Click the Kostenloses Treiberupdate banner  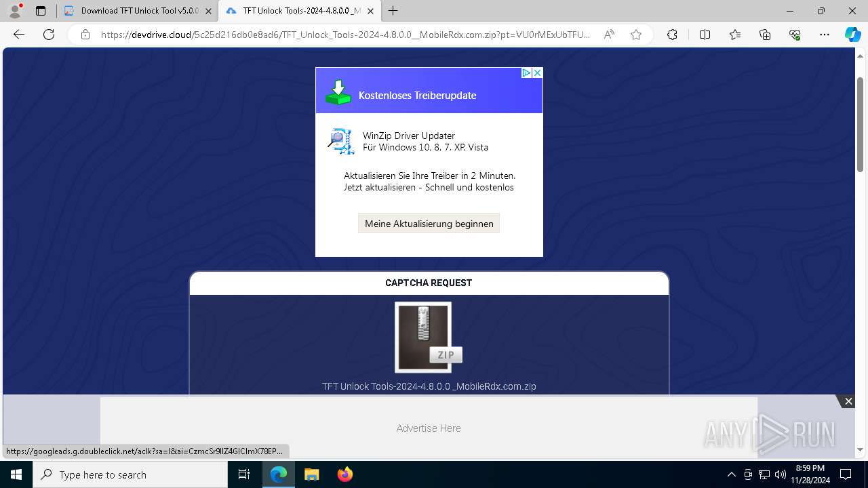417,96
